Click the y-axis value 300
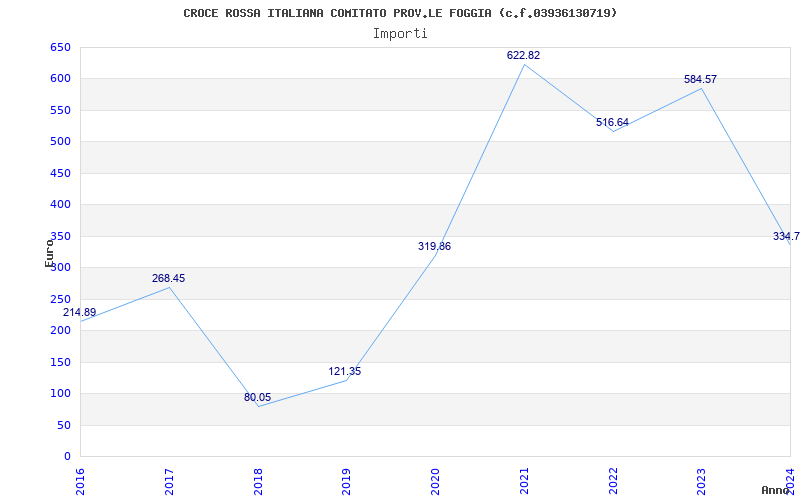Image resolution: width=800 pixels, height=500 pixels. pos(60,267)
